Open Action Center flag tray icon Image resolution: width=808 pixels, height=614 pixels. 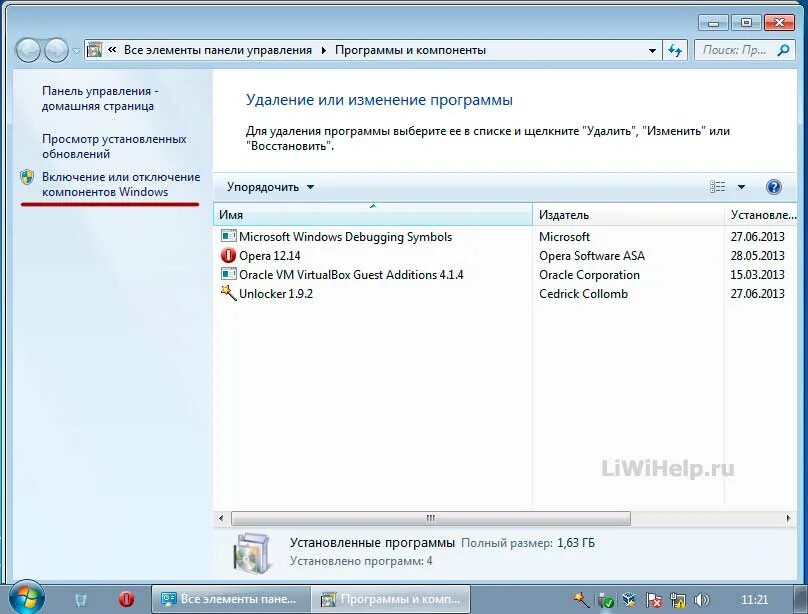click(653, 601)
